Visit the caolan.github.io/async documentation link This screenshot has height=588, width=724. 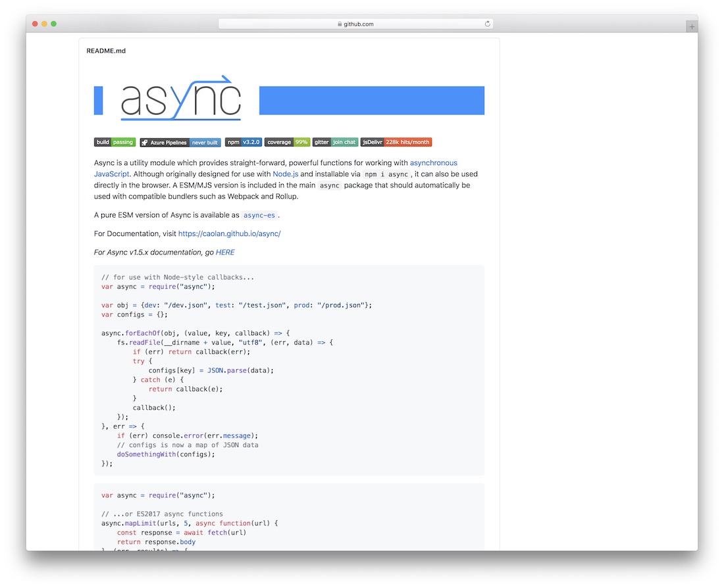coord(230,233)
